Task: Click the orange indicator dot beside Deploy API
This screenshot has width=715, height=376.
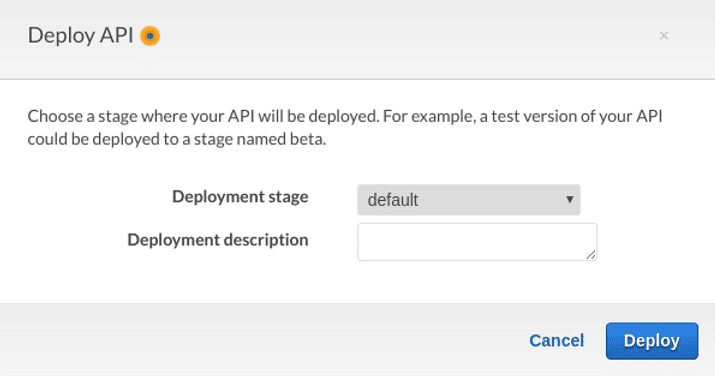Action: 150,36
